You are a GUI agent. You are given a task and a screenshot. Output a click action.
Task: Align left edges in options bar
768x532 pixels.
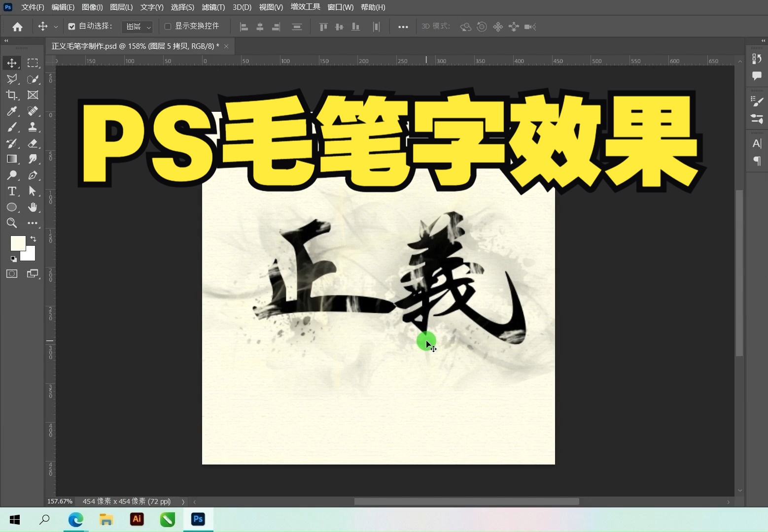pos(244,27)
